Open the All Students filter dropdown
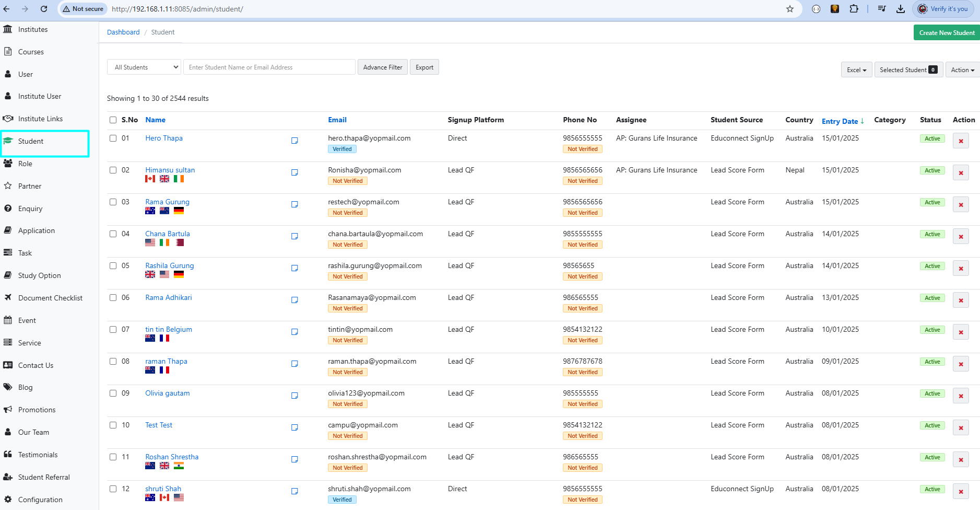 tap(144, 67)
